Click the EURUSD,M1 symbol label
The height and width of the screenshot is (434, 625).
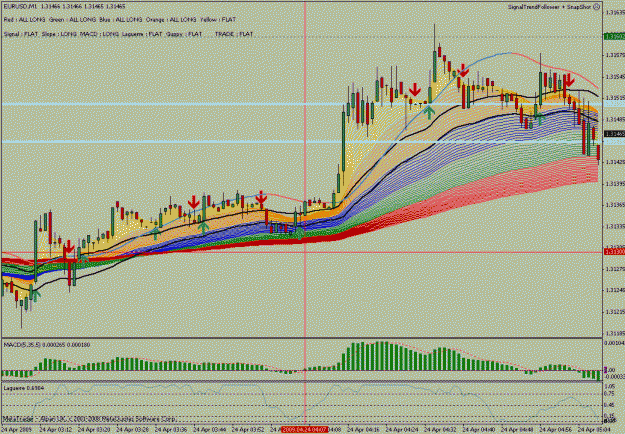20,7
